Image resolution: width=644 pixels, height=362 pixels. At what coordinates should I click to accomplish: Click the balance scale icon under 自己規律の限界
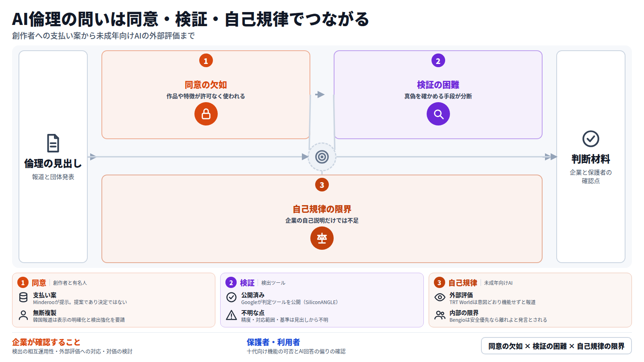(x=322, y=238)
